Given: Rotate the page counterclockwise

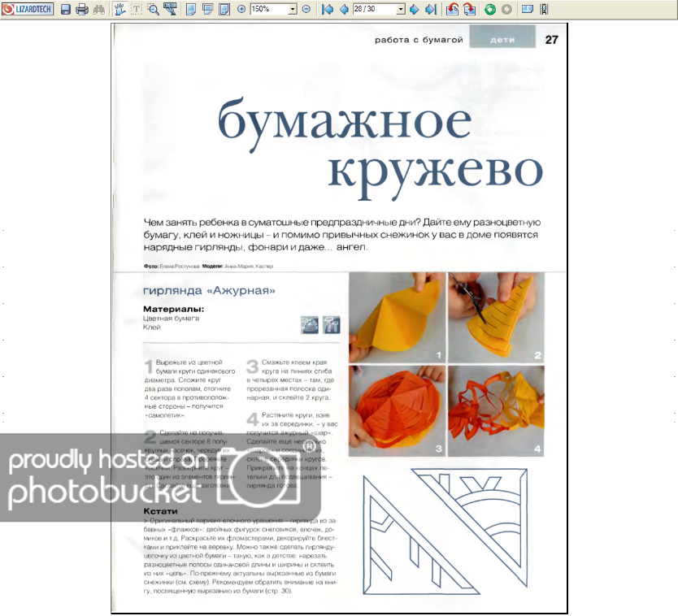Looking at the screenshot, I should click(x=453, y=9).
